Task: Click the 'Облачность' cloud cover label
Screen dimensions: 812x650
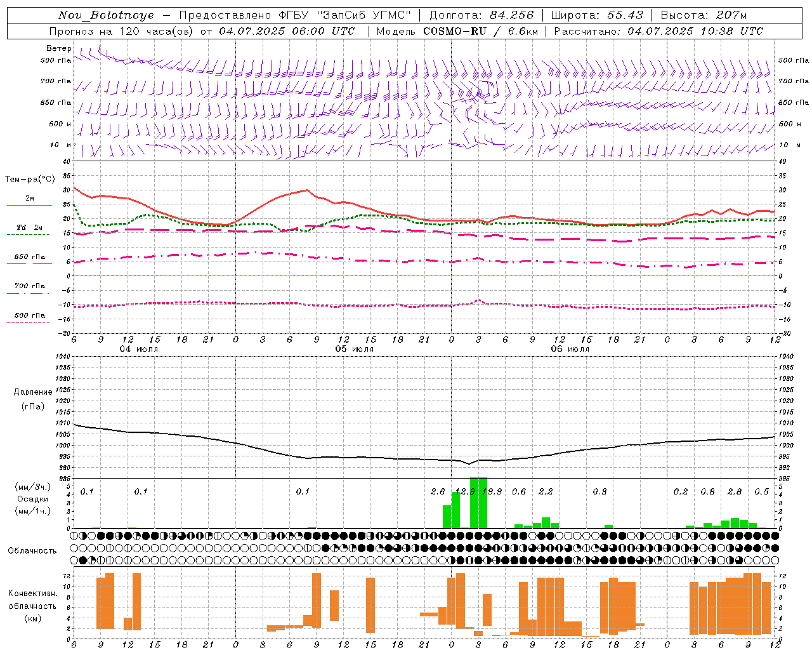Action: click(32, 550)
